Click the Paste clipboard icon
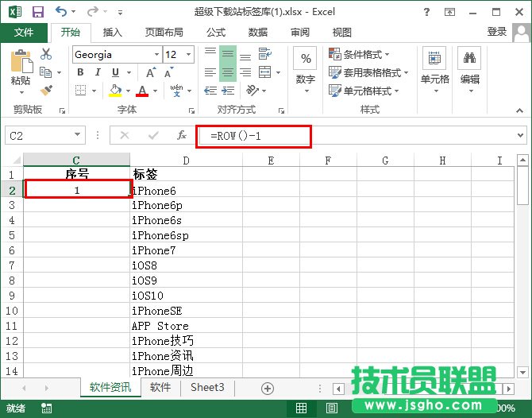The image size is (532, 418). [21, 68]
